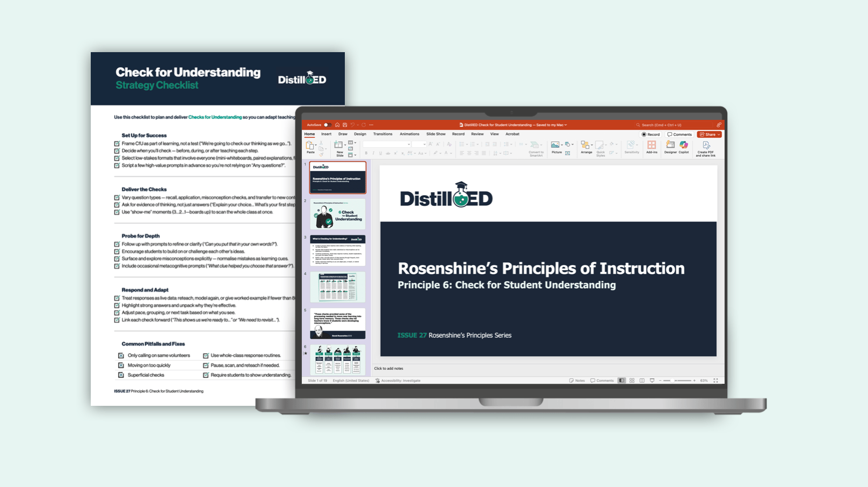Click Accessibility: Investigate in status bar
Screen dimensions: 868x487
click(398, 381)
